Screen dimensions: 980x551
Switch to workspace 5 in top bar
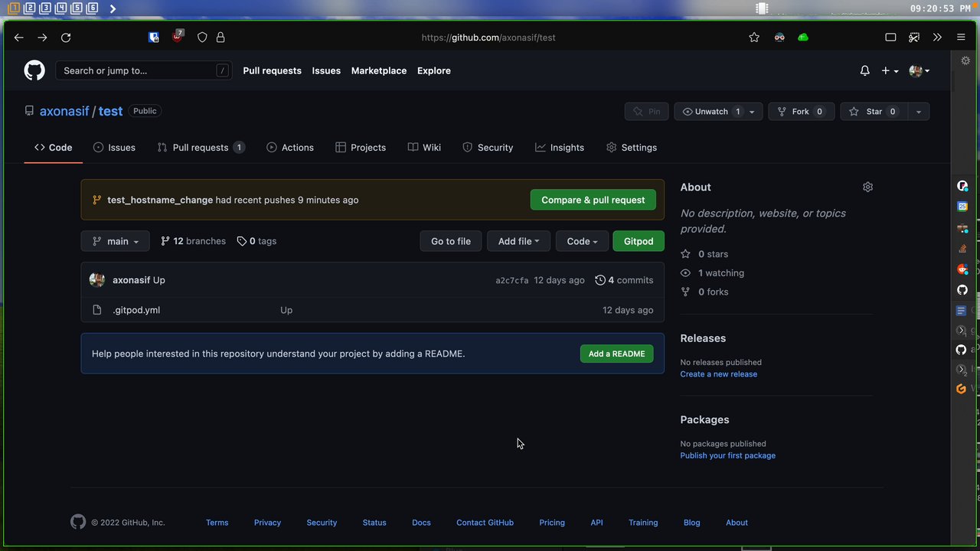click(76, 8)
